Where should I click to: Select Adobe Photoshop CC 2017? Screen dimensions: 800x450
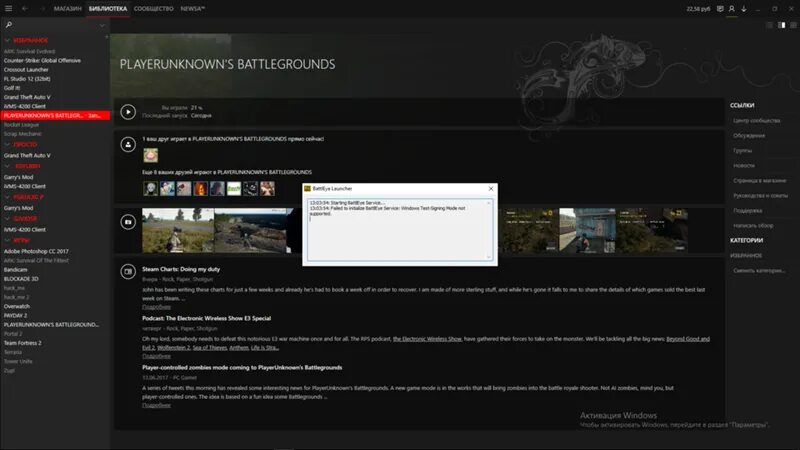point(36,251)
